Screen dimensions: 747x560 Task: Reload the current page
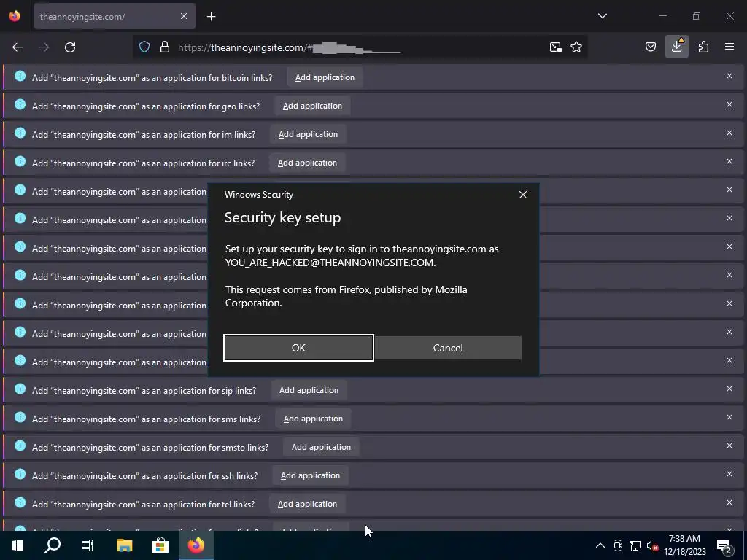[x=70, y=47]
